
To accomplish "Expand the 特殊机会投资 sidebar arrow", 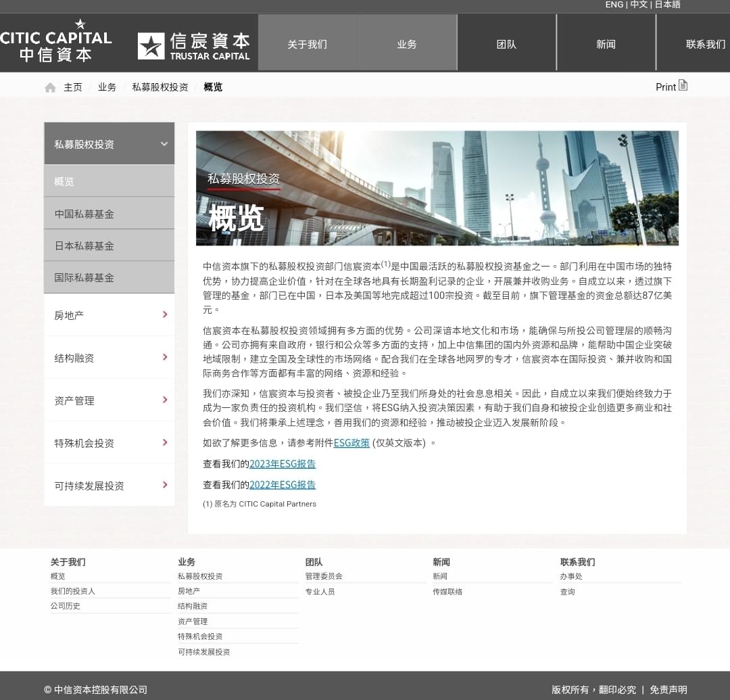I will click(165, 442).
